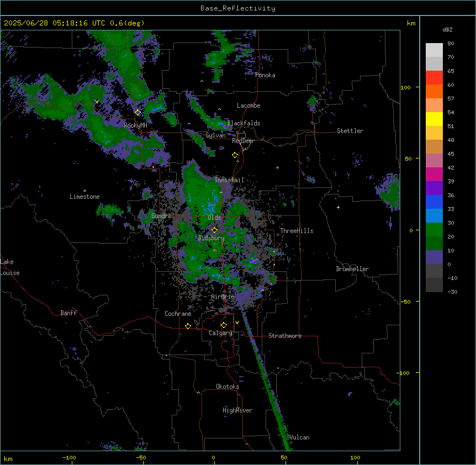Click the Okotoks town label

point(228,387)
